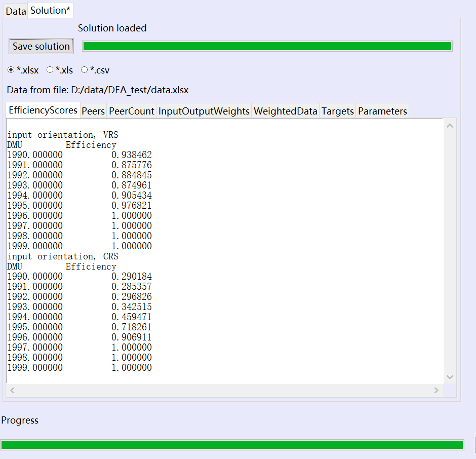Select the Solution* tab
The height and width of the screenshot is (459, 476).
(51, 10)
